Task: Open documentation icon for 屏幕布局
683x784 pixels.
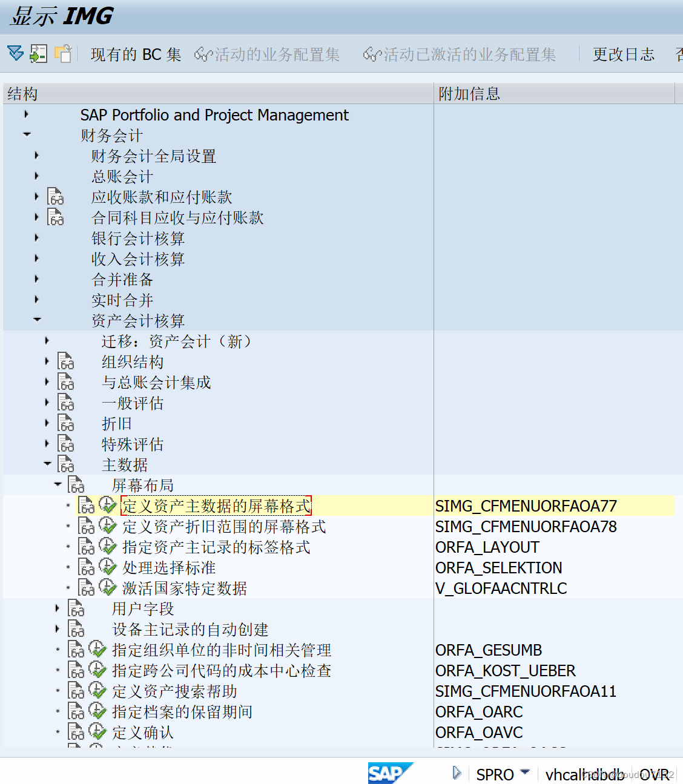Action: 76,485
